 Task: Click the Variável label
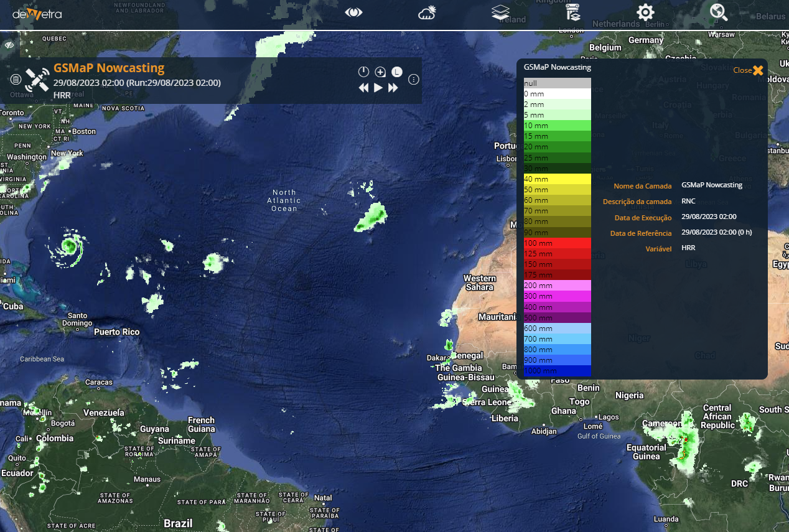click(x=659, y=249)
